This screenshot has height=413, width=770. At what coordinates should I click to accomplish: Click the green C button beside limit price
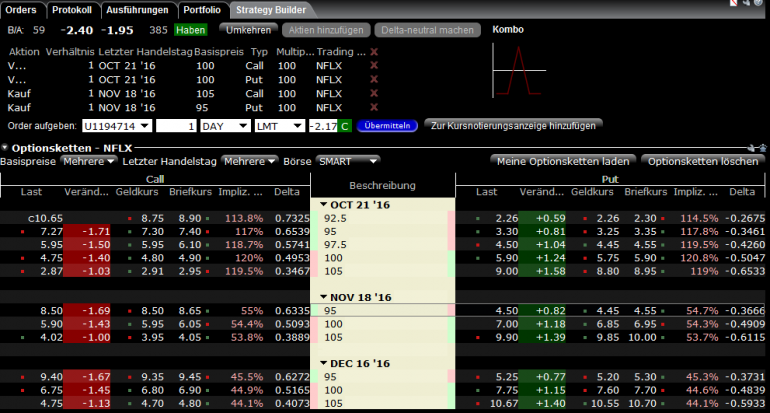pos(345,126)
